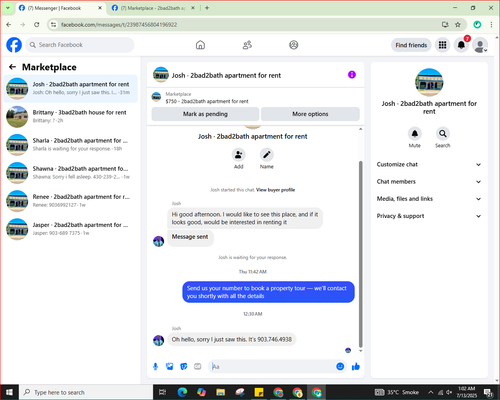Open Sharla apartment conversation
This screenshot has height=400, width=500.
click(70, 145)
